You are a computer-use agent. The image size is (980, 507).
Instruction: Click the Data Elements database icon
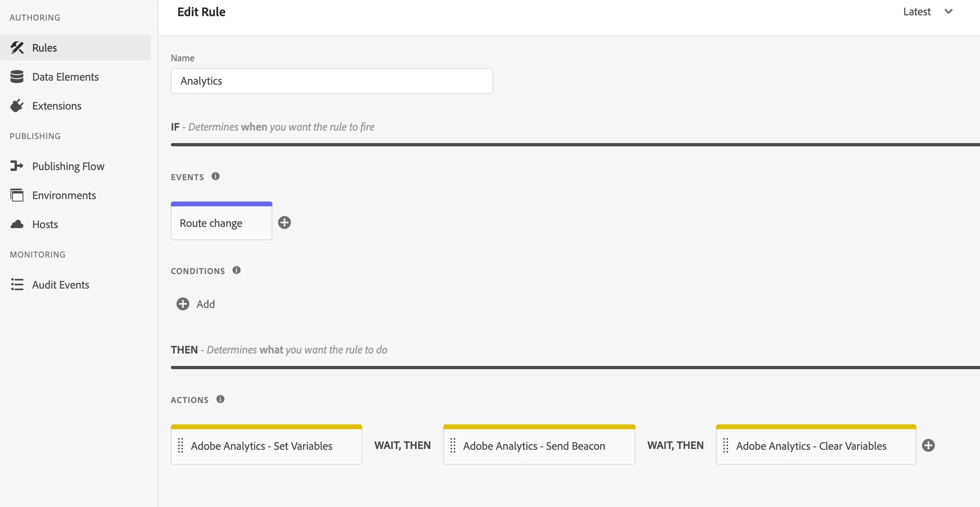17,77
